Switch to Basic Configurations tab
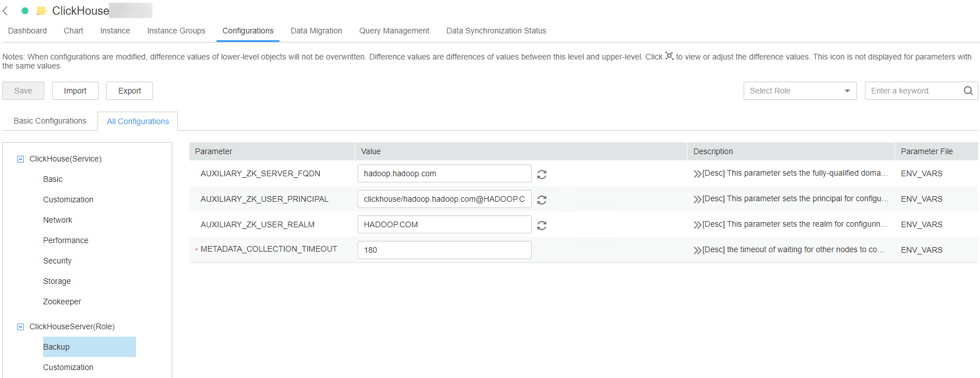 click(50, 121)
